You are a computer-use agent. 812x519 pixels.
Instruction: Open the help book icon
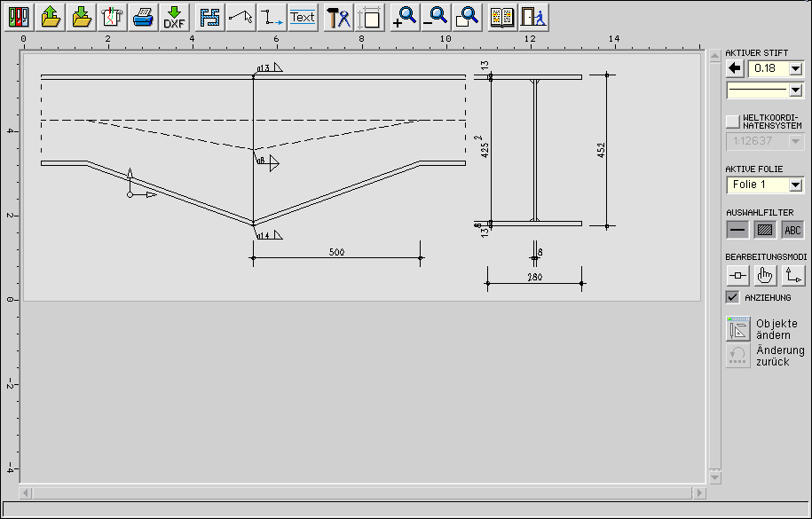pyautogui.click(x=502, y=17)
